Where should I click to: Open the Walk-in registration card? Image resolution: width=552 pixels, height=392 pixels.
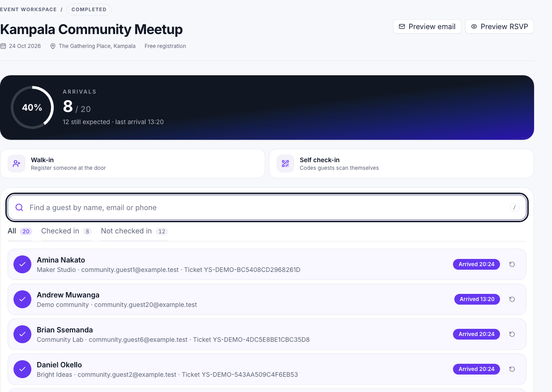(x=133, y=164)
